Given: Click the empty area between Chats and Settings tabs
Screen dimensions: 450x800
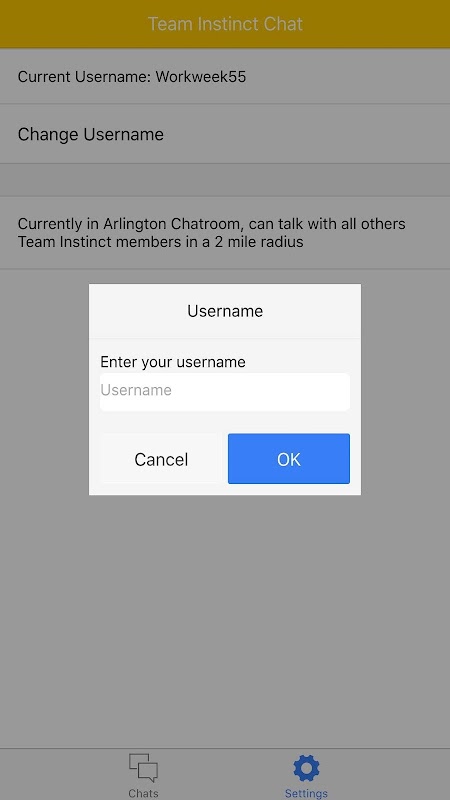Looking at the screenshot, I should tap(225, 774).
